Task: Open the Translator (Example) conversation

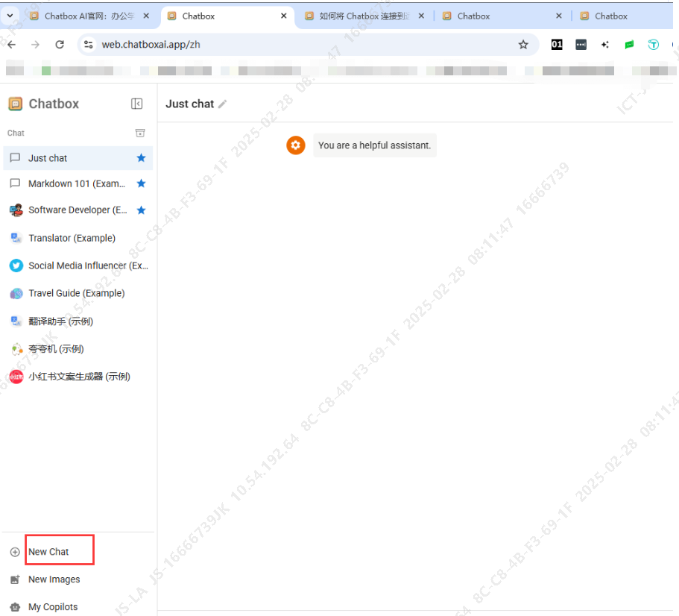Action: (x=78, y=238)
